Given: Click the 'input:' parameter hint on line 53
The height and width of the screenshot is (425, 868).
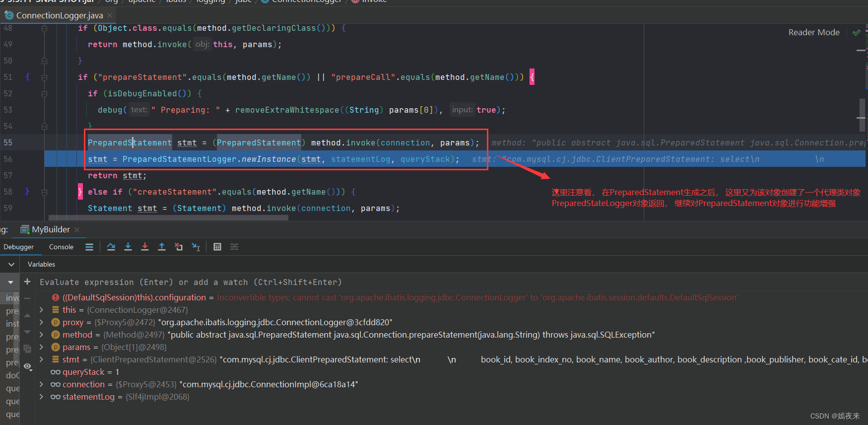Looking at the screenshot, I should [x=462, y=110].
